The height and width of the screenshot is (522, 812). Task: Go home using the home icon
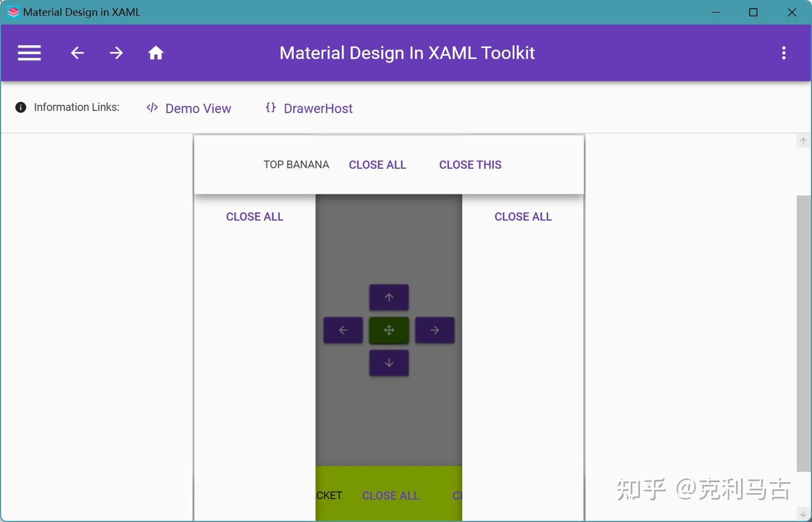tap(156, 52)
